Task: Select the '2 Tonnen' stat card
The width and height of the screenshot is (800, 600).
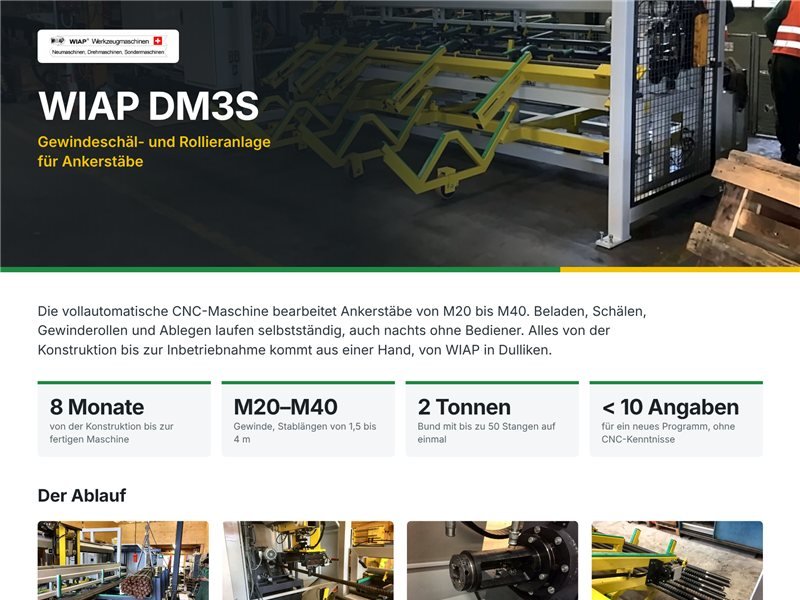Action: click(492, 419)
